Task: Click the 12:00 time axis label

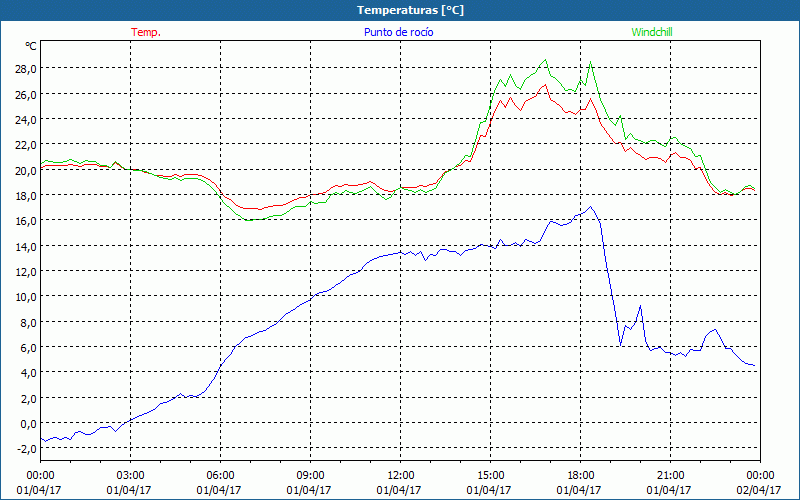Action: [x=401, y=476]
